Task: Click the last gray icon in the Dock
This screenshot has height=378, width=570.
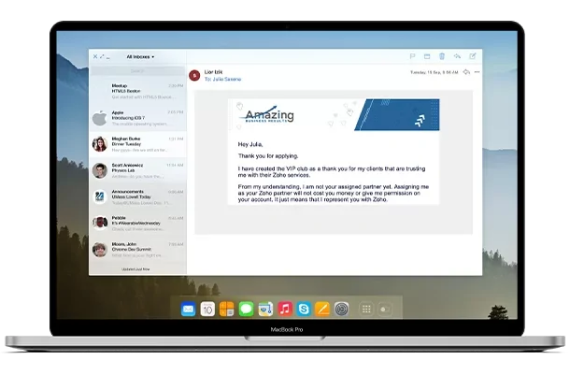Action: tap(385, 310)
